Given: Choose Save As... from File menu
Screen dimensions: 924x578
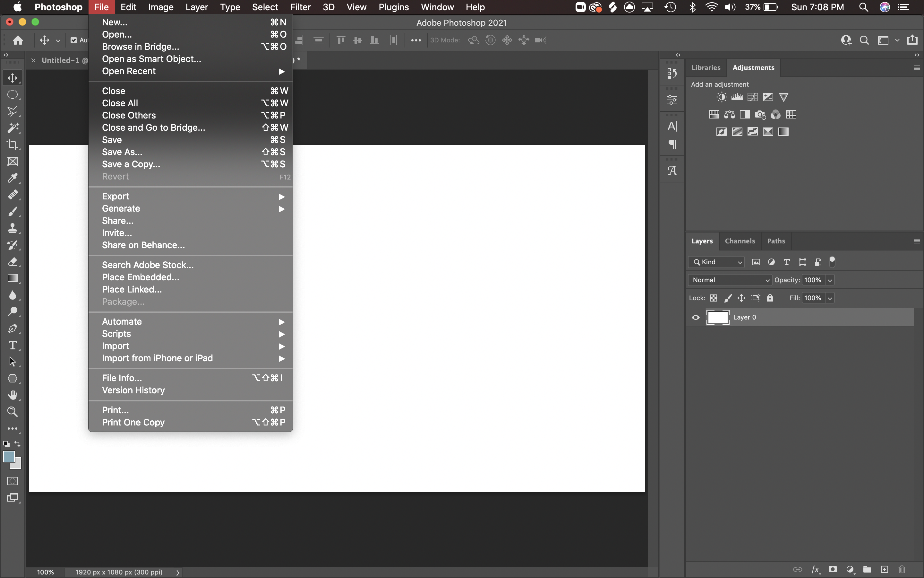Looking at the screenshot, I should point(191,152).
